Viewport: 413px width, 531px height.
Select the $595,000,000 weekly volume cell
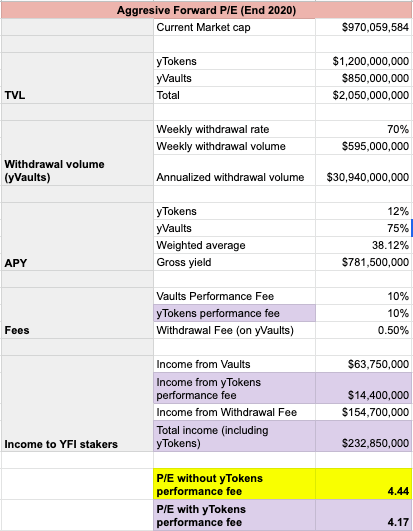364,146
